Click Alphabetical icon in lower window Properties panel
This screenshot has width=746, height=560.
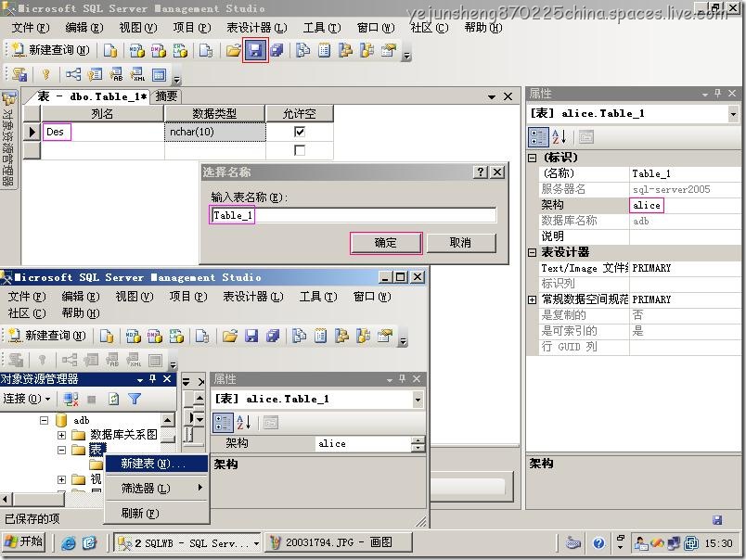pyautogui.click(x=244, y=423)
